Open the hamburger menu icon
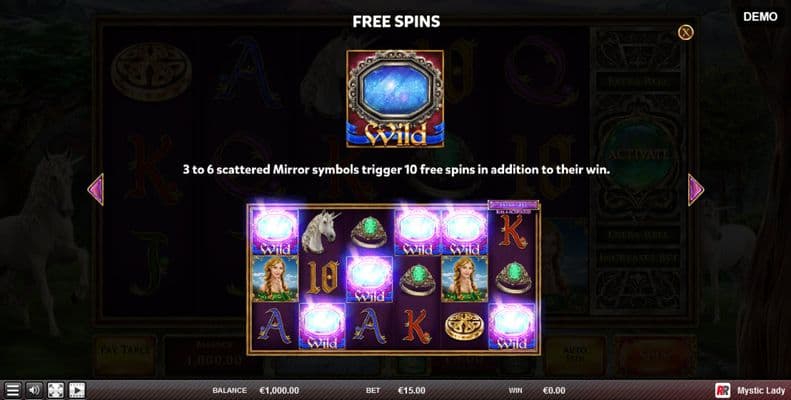791x400 pixels. [x=13, y=390]
